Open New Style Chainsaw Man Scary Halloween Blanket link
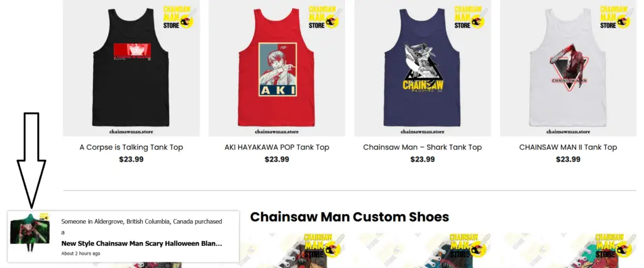The height and width of the screenshot is (268, 644). coord(142,243)
